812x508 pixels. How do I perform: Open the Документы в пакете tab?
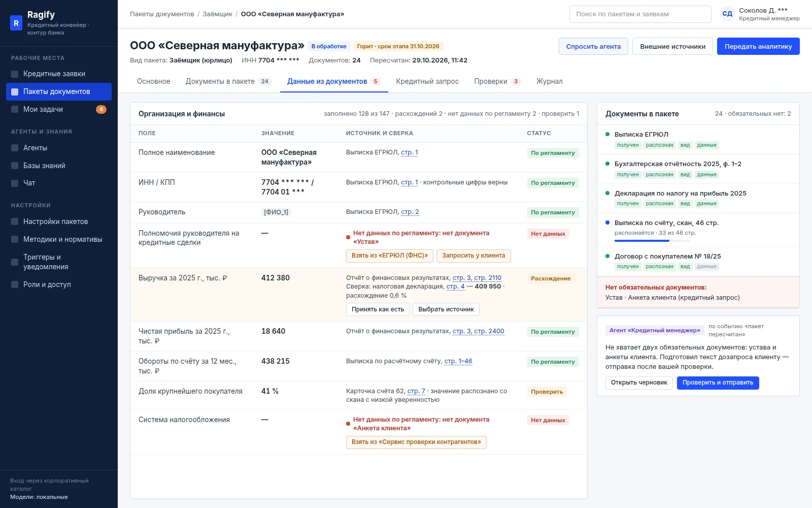click(228, 81)
